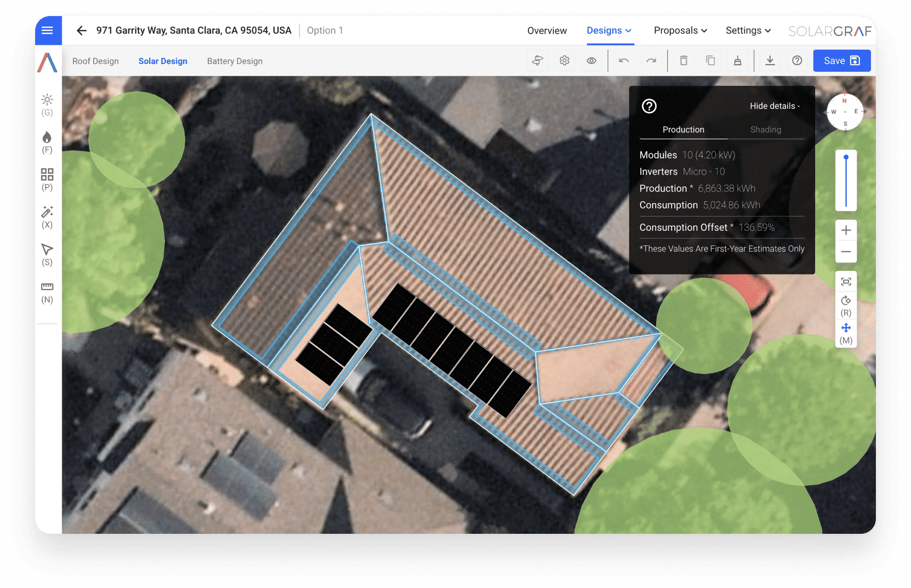Click the Modules 10 (4.20 kW) value
911x588 pixels.
[709, 155]
